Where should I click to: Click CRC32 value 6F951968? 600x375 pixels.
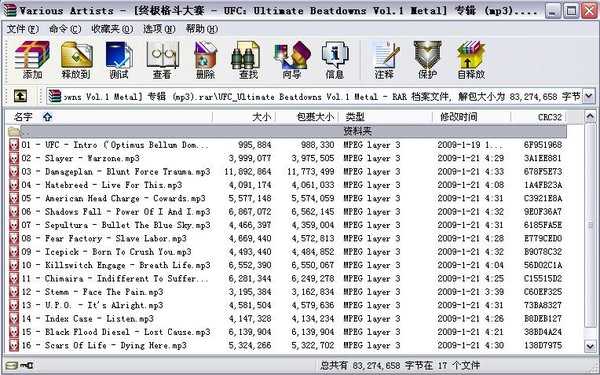(543, 145)
